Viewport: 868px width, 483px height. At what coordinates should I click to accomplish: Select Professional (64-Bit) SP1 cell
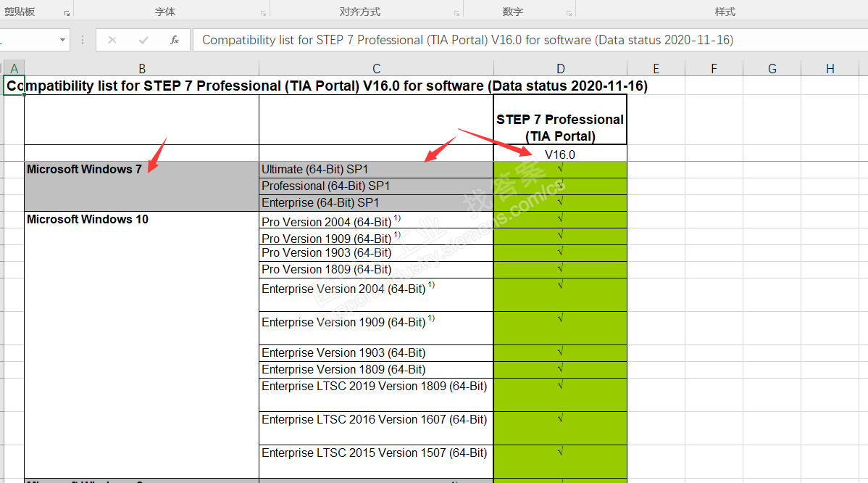377,186
